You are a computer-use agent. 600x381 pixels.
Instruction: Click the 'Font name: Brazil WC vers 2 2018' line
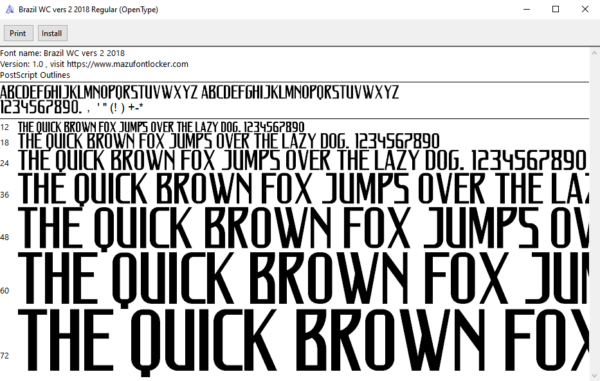[x=62, y=53]
